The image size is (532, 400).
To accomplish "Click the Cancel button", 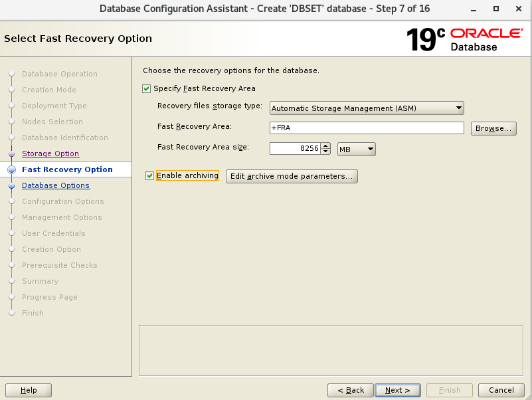I will 501,390.
